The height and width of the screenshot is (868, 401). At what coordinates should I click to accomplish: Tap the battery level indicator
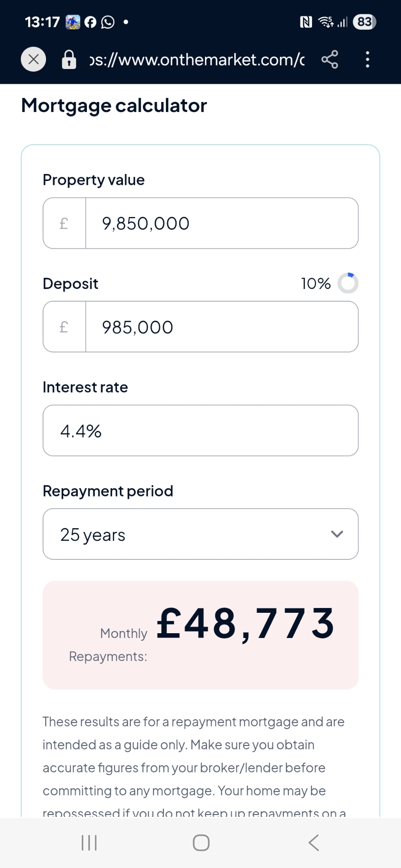pyautogui.click(x=365, y=22)
